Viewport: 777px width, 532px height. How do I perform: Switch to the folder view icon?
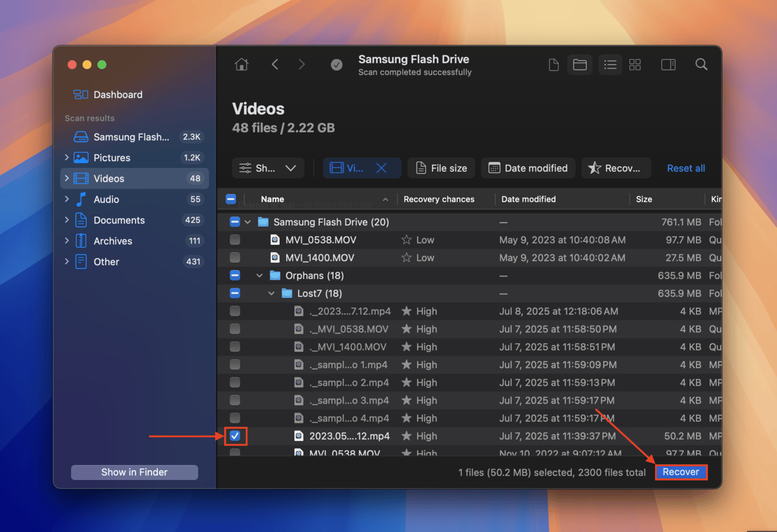pyautogui.click(x=580, y=64)
